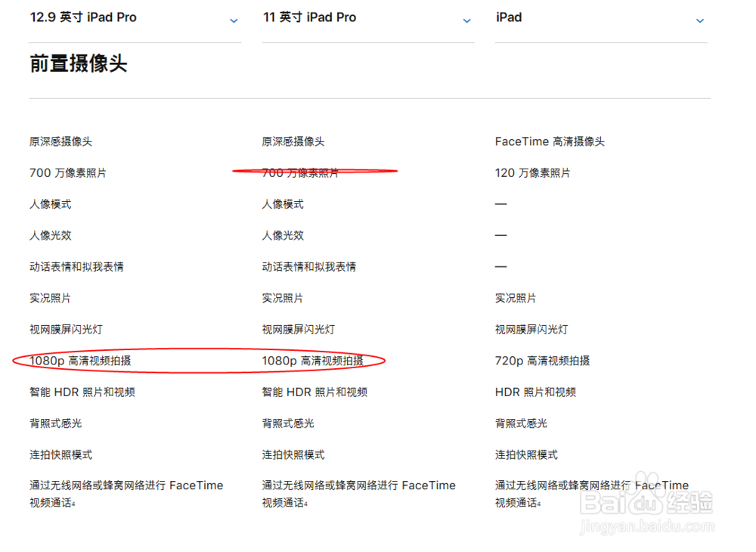Click FaceTime 高清摄像头 in the iPad column

tap(550, 141)
